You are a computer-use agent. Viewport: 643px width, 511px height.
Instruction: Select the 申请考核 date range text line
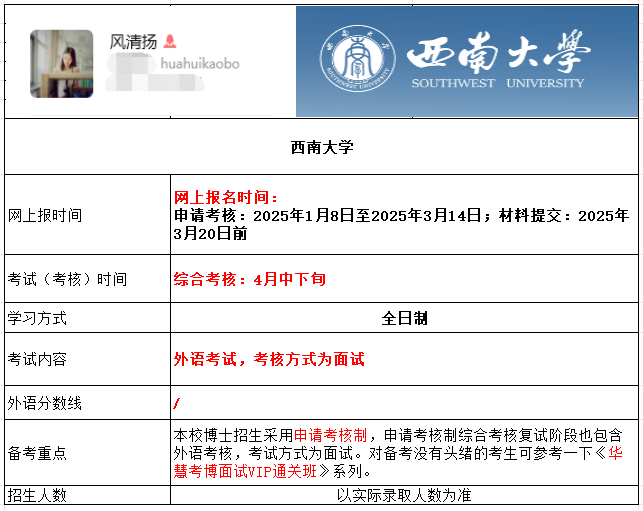tap(401, 215)
